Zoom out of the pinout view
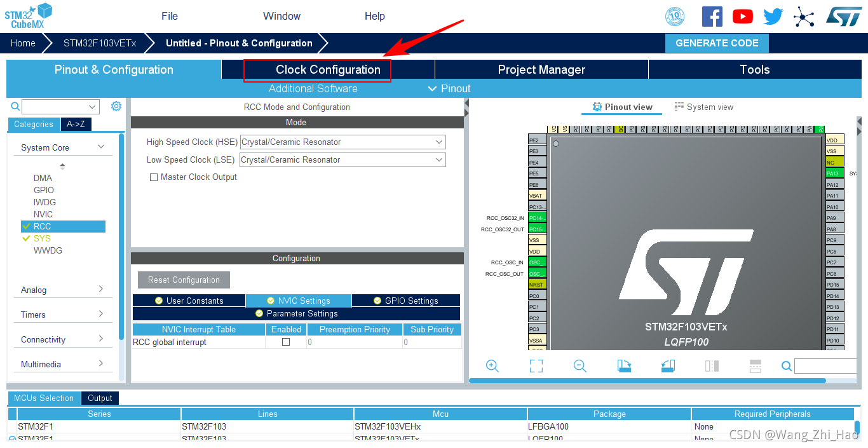This screenshot has width=868, height=448. click(580, 366)
